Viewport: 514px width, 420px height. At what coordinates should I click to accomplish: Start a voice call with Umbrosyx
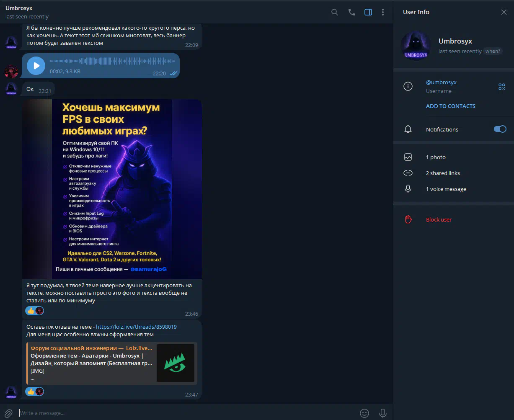point(352,12)
